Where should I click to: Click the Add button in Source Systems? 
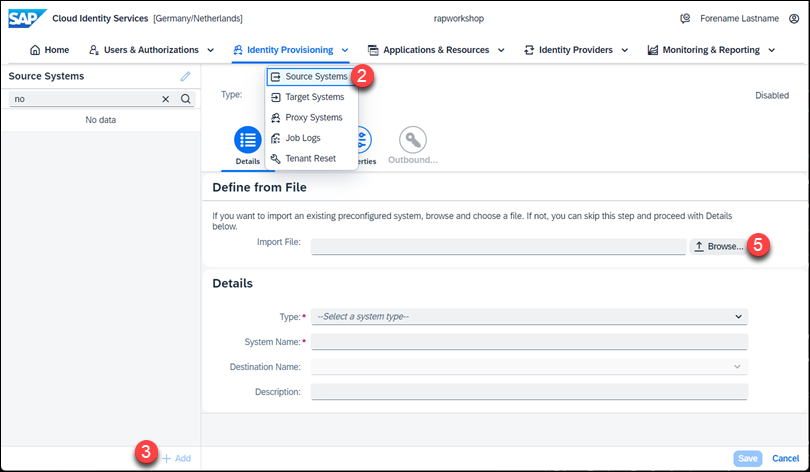coord(177,459)
